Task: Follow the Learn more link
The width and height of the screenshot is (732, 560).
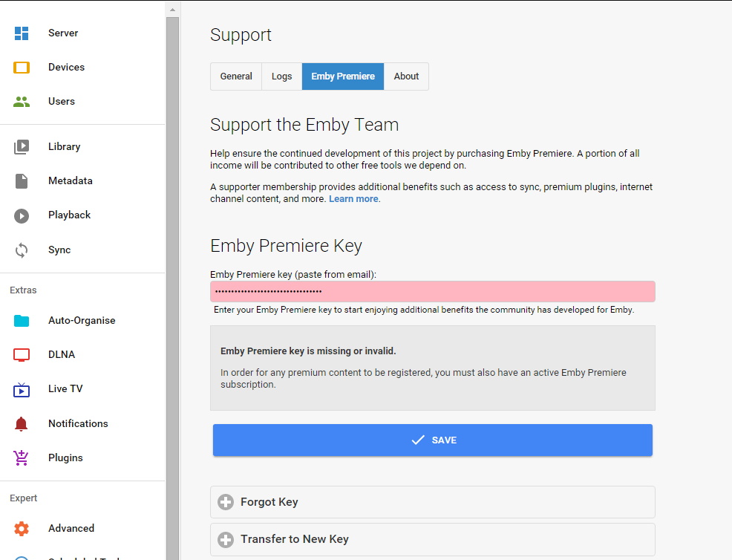Action: (x=353, y=199)
